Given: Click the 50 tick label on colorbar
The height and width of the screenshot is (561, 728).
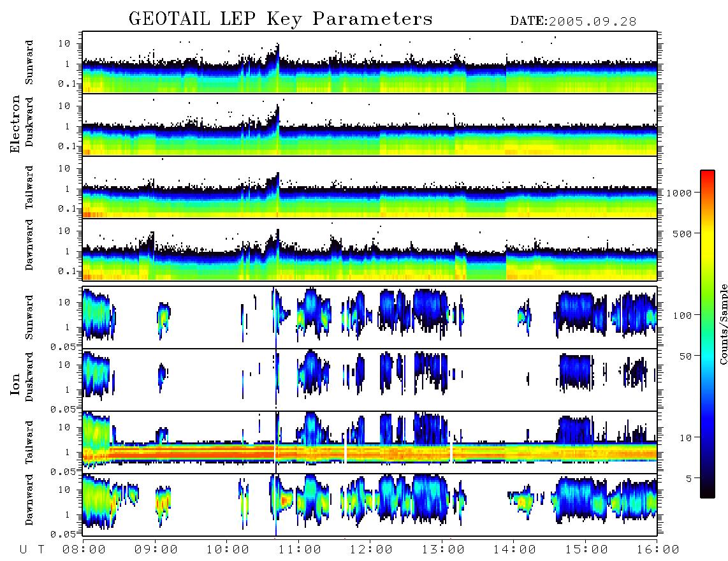Looking at the screenshot, I should (x=685, y=356).
